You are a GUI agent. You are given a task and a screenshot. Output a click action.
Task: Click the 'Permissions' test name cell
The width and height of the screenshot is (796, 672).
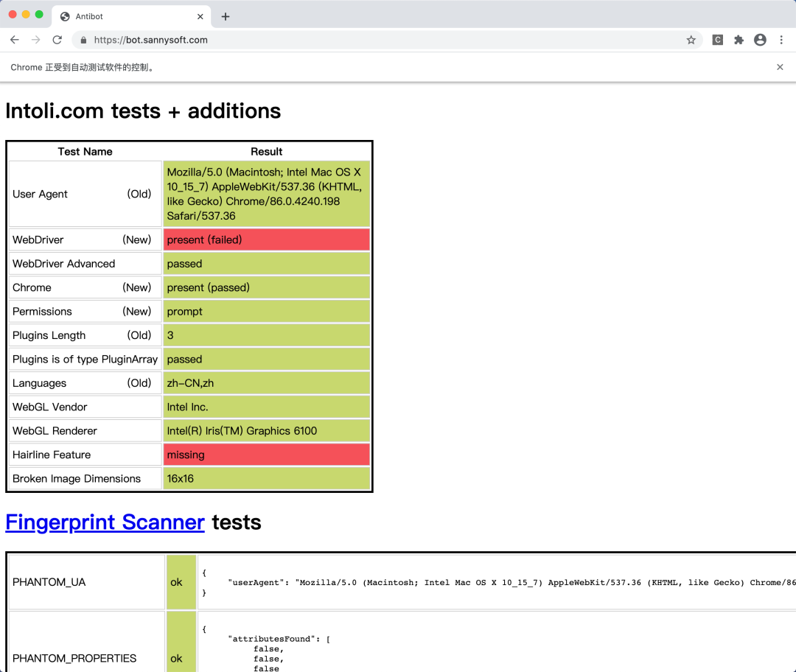click(85, 311)
